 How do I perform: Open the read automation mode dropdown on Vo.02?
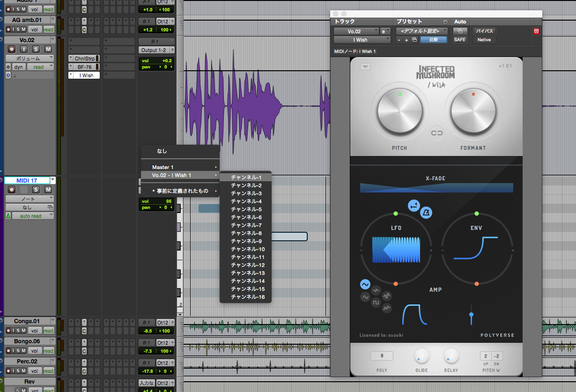(x=40, y=67)
